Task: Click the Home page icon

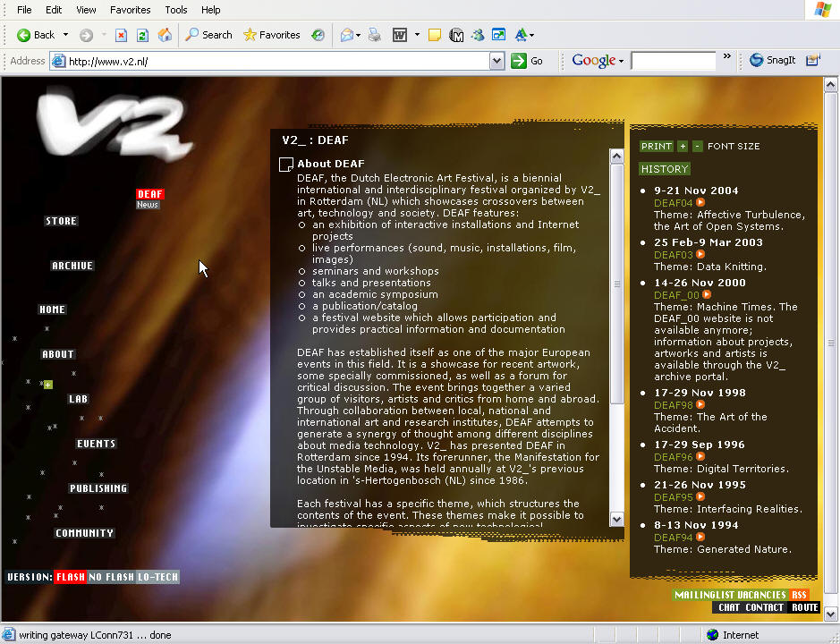Action: click(165, 36)
